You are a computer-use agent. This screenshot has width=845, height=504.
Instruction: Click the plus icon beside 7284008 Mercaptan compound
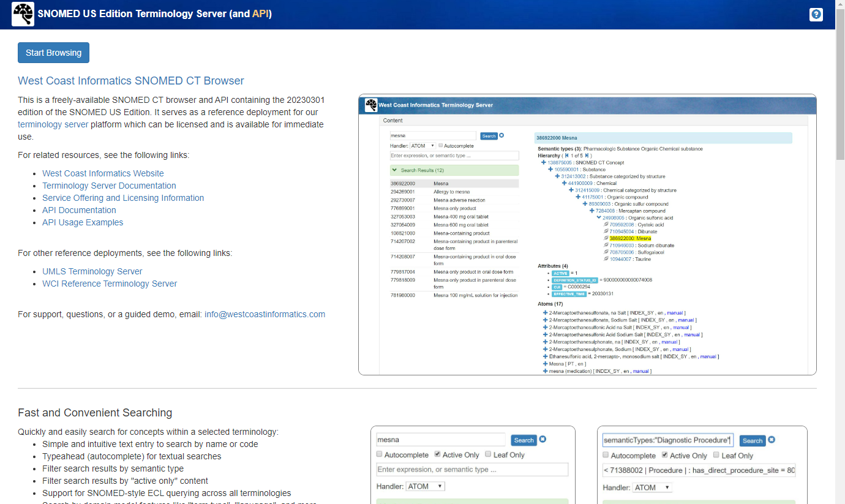click(592, 211)
